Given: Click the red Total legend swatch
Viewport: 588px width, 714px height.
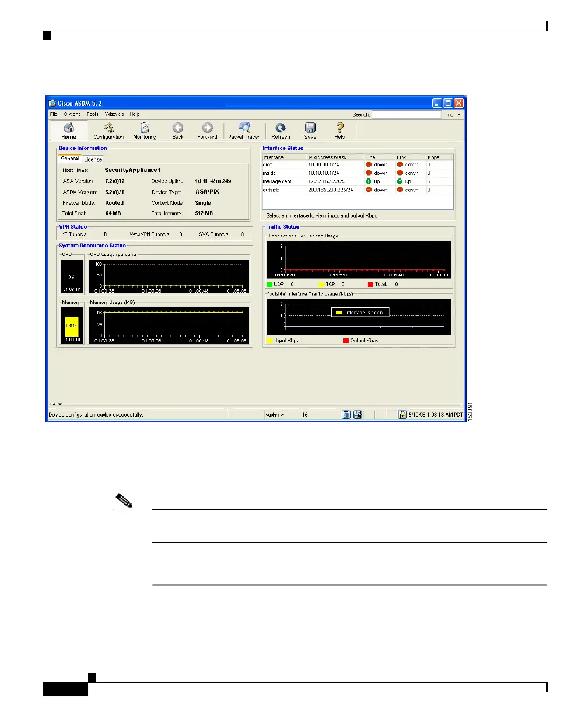Looking at the screenshot, I should click(371, 285).
